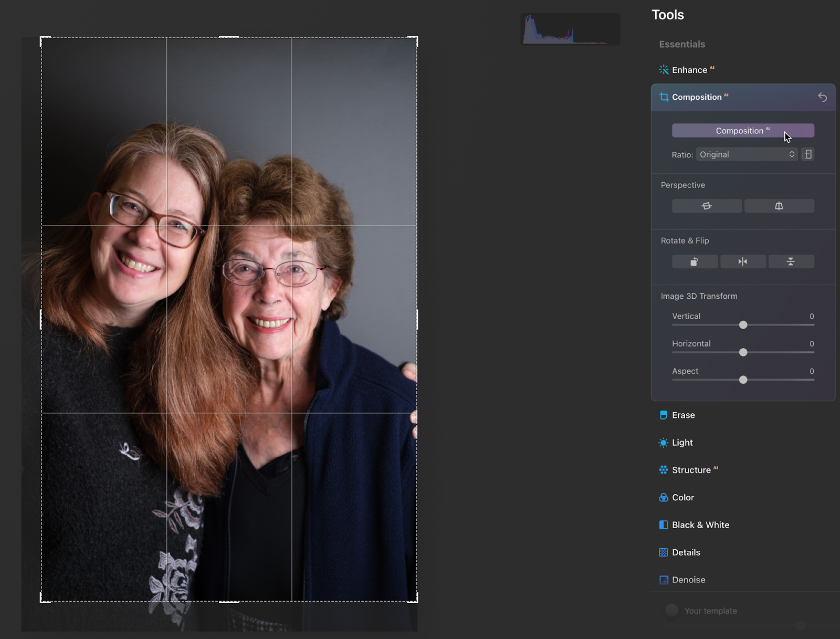Click the Aspect value field showing 0
The image size is (840, 639).
point(812,371)
